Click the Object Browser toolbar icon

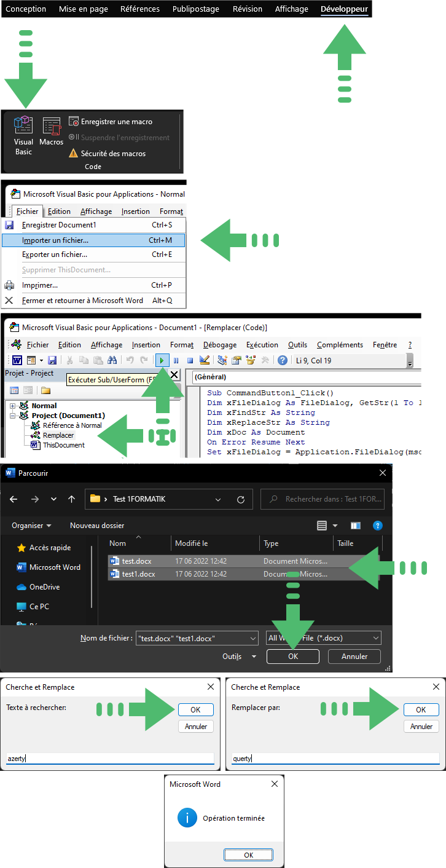coord(251,360)
